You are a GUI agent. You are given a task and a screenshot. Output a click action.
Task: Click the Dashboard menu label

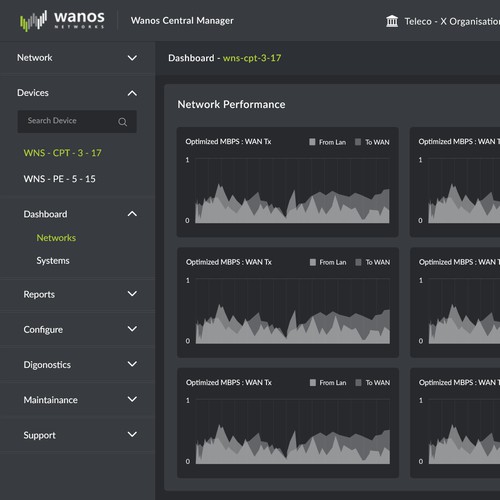[45, 214]
